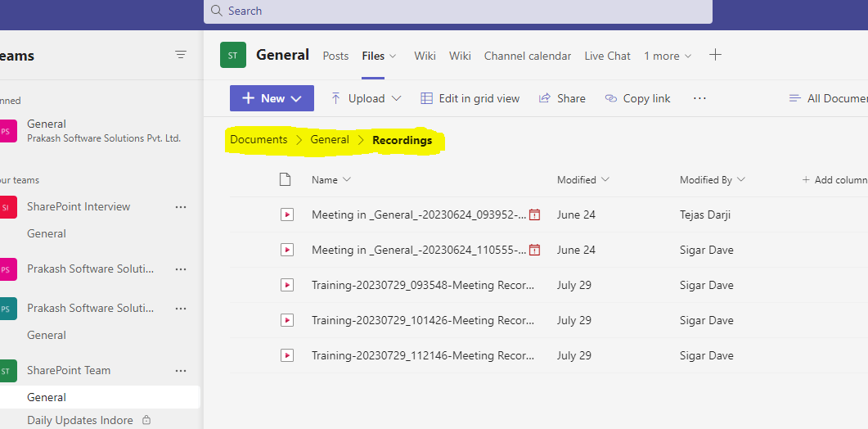The width and height of the screenshot is (868, 429).
Task: Open the toolbar ellipsis for more commands
Action: [x=699, y=98]
